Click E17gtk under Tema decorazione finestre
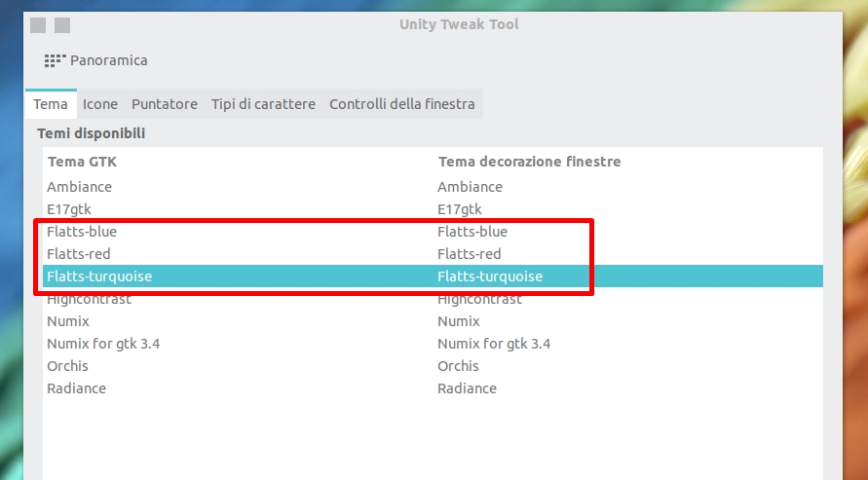This screenshot has width=868, height=480. pos(460,209)
